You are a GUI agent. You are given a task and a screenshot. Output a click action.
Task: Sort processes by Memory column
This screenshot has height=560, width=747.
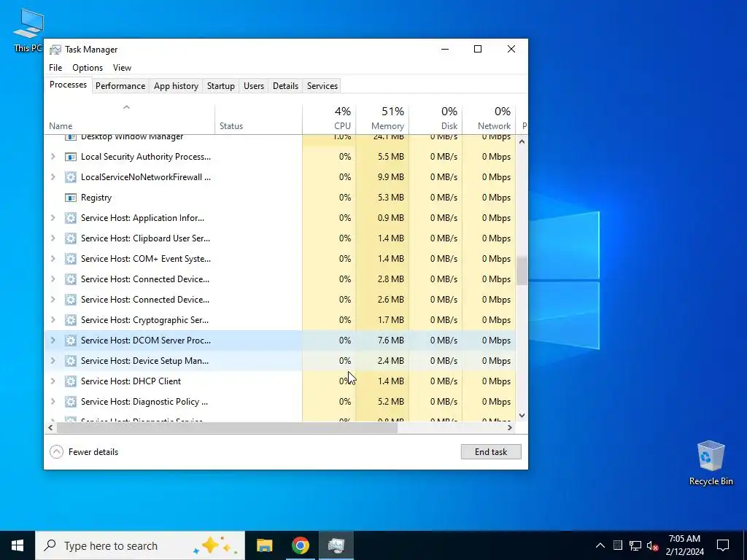[x=382, y=119]
